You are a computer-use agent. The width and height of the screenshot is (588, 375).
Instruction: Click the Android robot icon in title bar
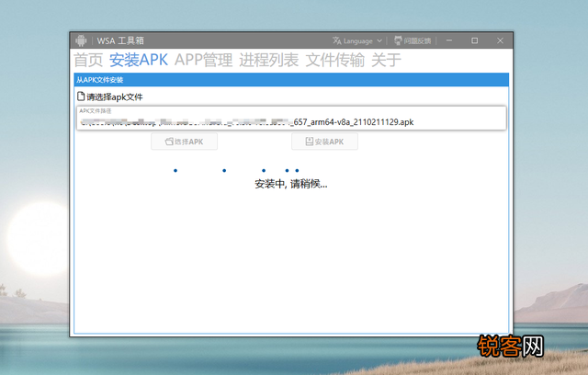81,40
